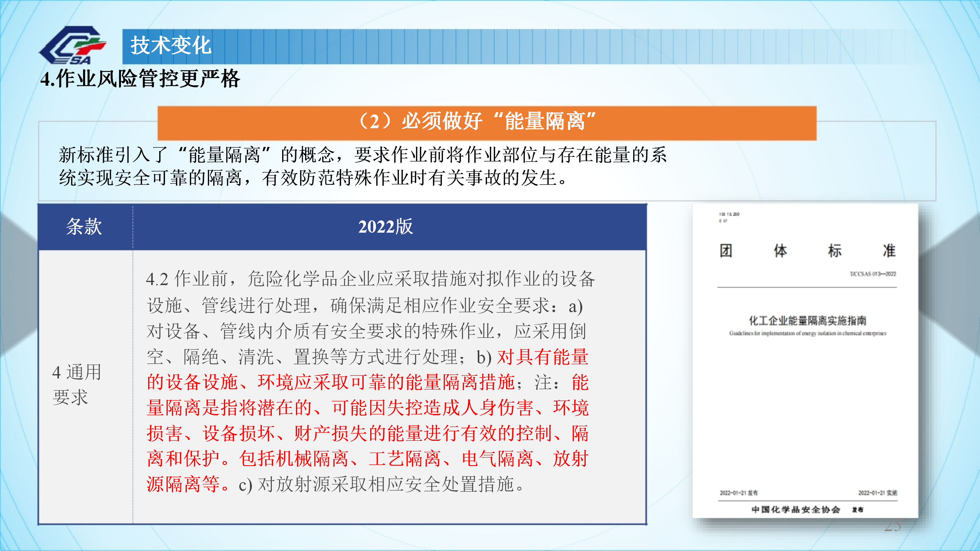The width and height of the screenshot is (980, 551).
Task: Click the table header cell 2022版
Action: (389, 227)
